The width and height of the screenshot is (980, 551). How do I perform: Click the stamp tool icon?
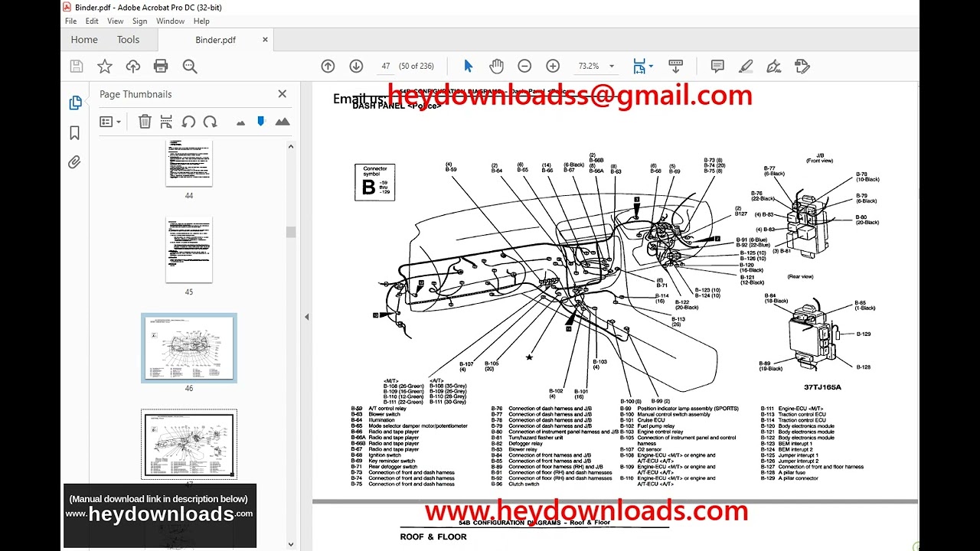(802, 67)
